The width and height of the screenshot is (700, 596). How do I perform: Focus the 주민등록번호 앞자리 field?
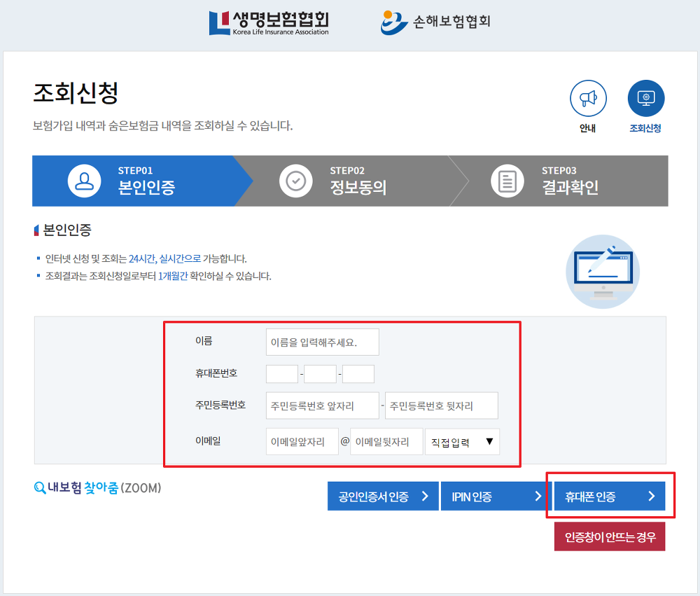point(322,406)
